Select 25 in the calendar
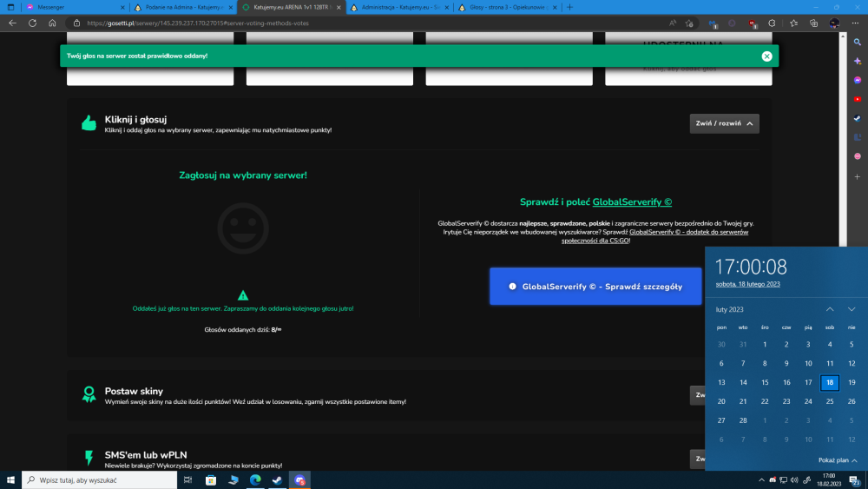The width and height of the screenshot is (868, 489). coord(830,401)
